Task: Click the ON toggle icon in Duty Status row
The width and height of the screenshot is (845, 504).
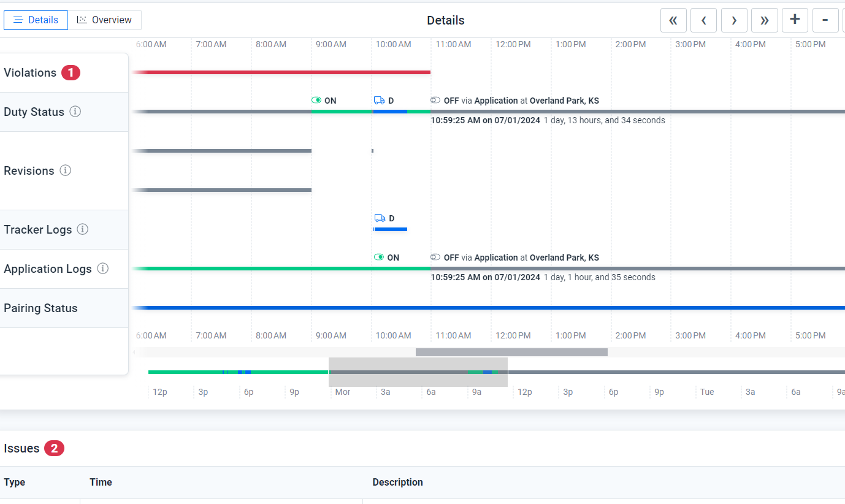Action: click(316, 101)
